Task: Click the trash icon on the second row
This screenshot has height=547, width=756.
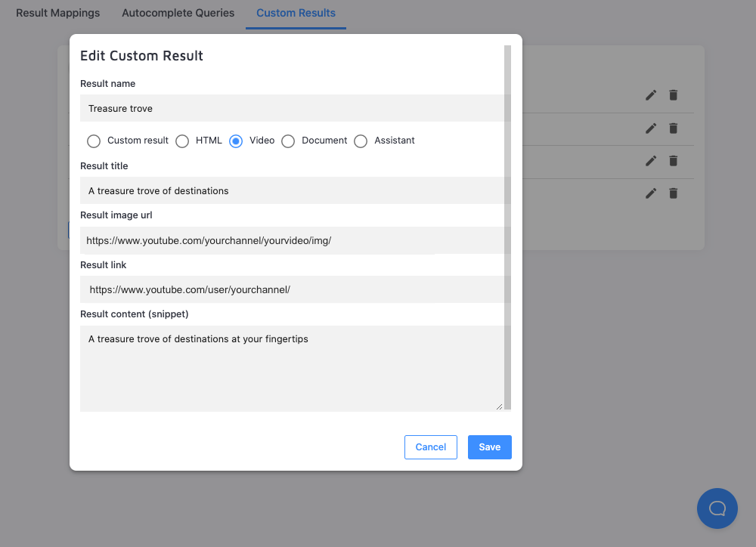Action: 673,128
